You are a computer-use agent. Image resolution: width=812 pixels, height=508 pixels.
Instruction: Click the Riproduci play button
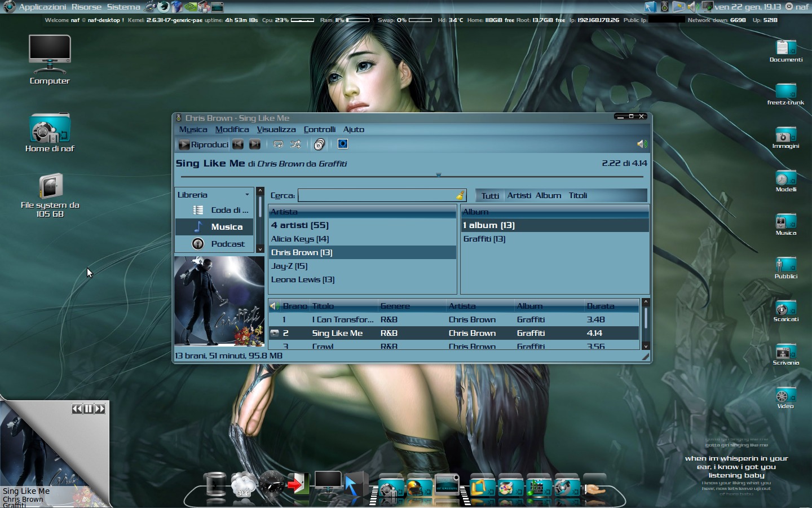click(x=204, y=144)
